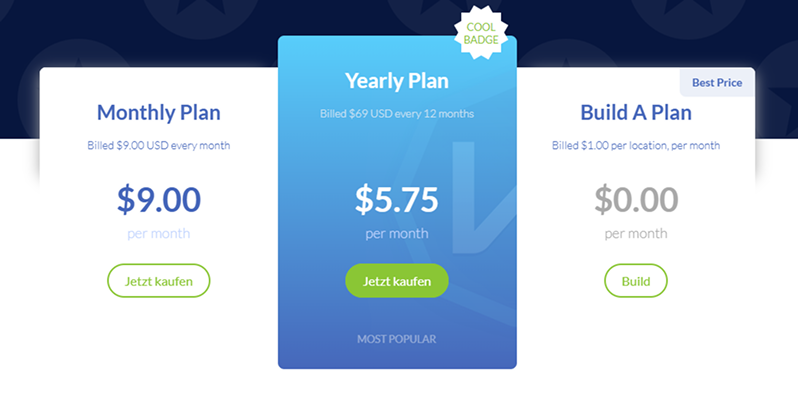Click the $9.00 price
Viewport: 798px width, 400px height.
[159, 199]
